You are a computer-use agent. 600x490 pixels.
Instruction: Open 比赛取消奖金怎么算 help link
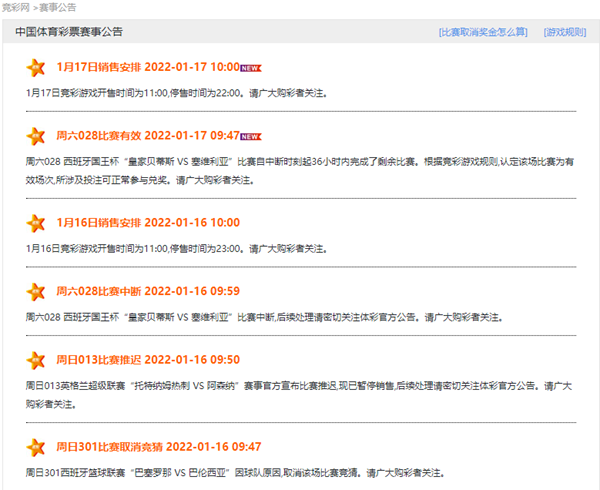click(482, 32)
